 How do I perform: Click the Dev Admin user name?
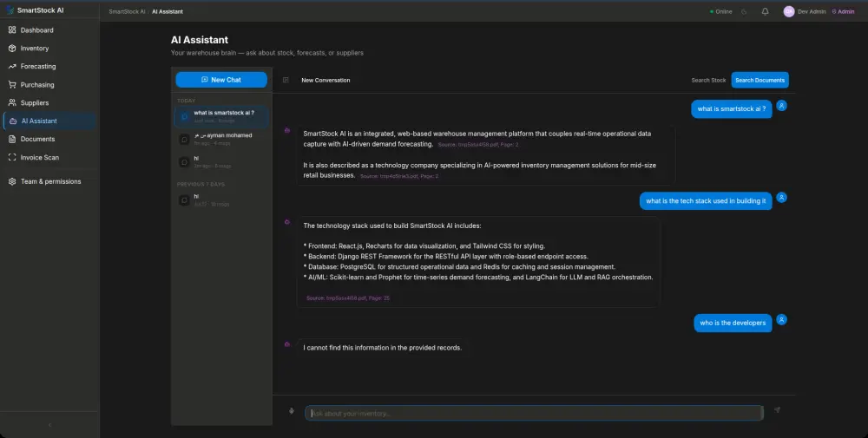point(812,11)
